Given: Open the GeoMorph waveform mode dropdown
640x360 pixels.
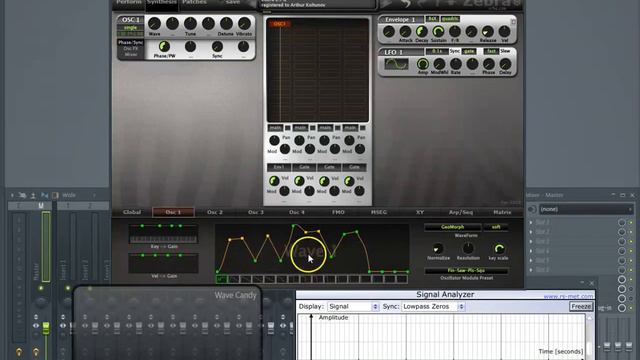Looking at the screenshot, I should click(x=452, y=227).
